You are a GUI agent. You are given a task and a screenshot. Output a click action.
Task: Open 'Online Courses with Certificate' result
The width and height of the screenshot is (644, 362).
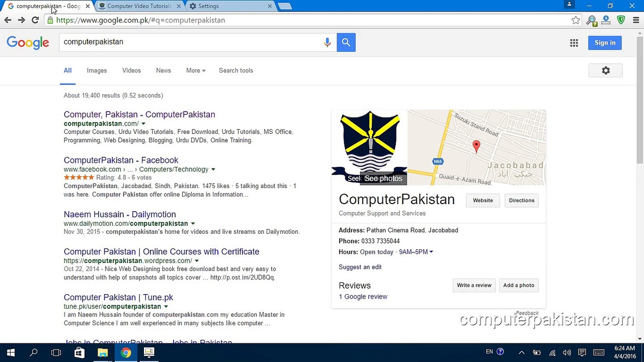click(162, 252)
